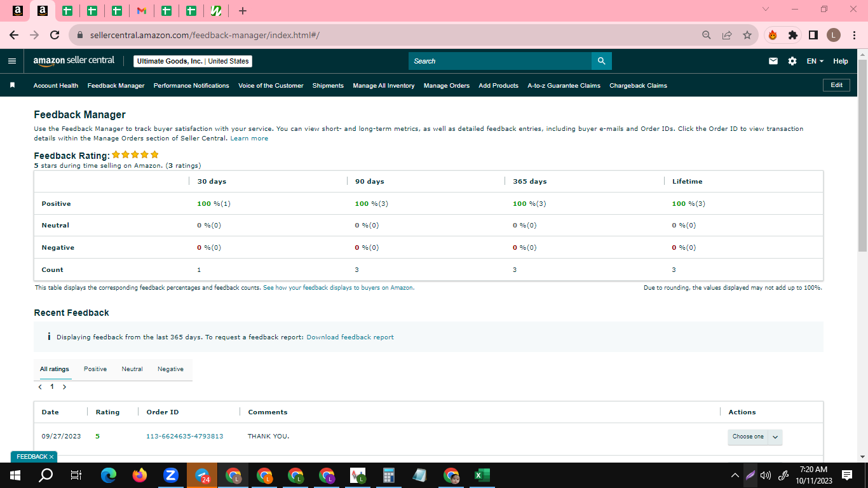Screen dimensions: 868x488
Task: Open Zoom from the taskbar
Action: (171, 475)
